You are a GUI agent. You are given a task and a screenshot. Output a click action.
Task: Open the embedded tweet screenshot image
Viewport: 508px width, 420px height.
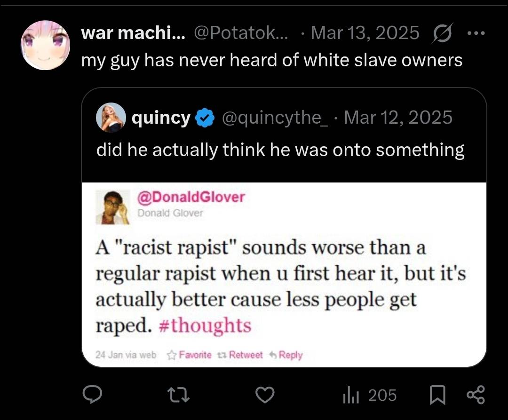pos(284,274)
